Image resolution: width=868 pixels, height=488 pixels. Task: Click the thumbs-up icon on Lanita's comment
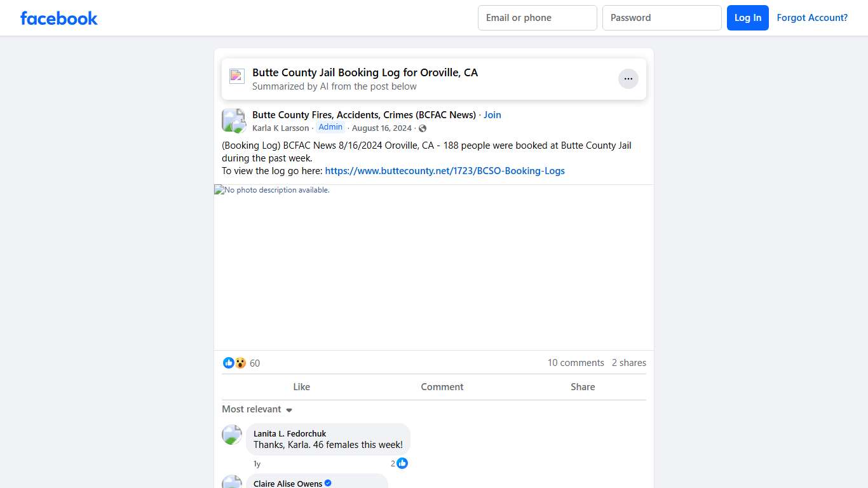click(x=402, y=463)
